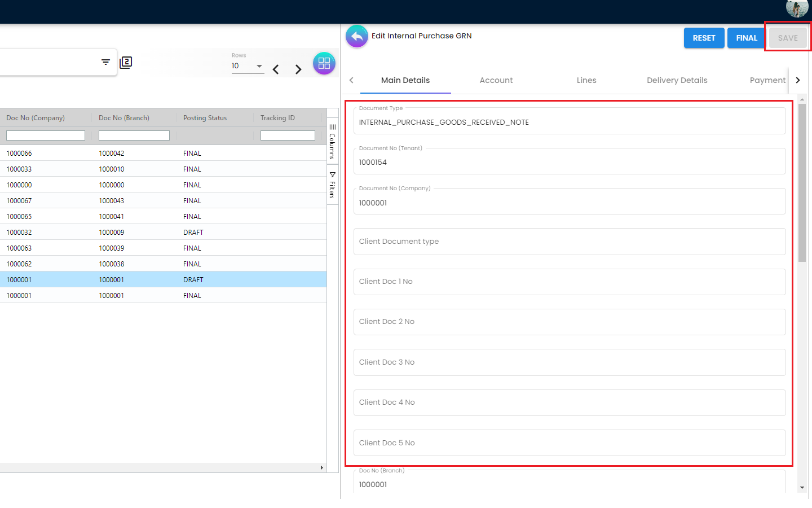Click the Client Document type field
Viewport: 812px width, 508px height.
[x=570, y=242]
